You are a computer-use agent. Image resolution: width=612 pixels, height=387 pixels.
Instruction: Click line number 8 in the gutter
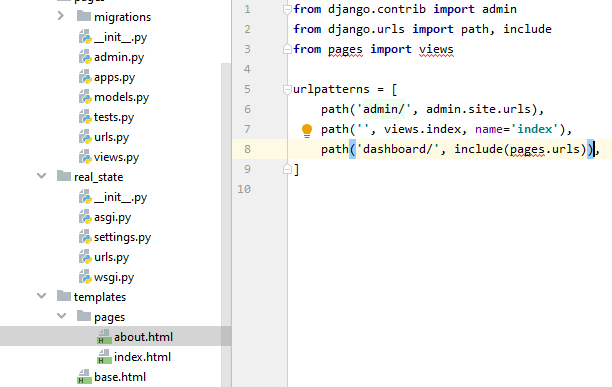coord(247,149)
